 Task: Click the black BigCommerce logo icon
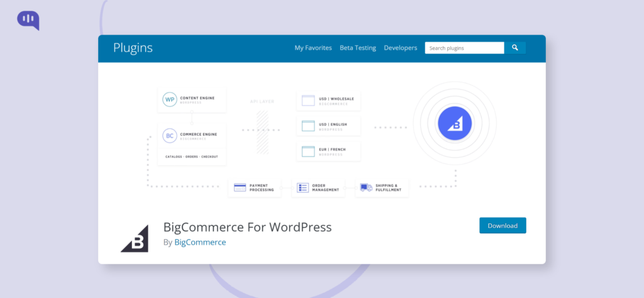(135, 238)
